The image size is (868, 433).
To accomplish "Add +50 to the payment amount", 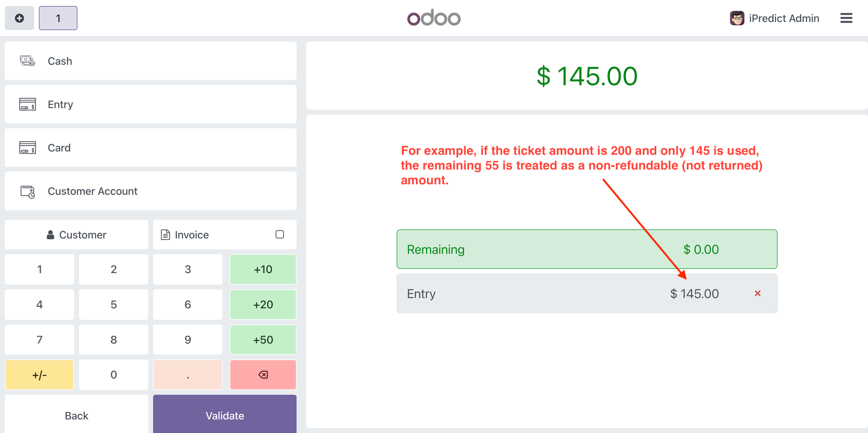I will [x=263, y=340].
